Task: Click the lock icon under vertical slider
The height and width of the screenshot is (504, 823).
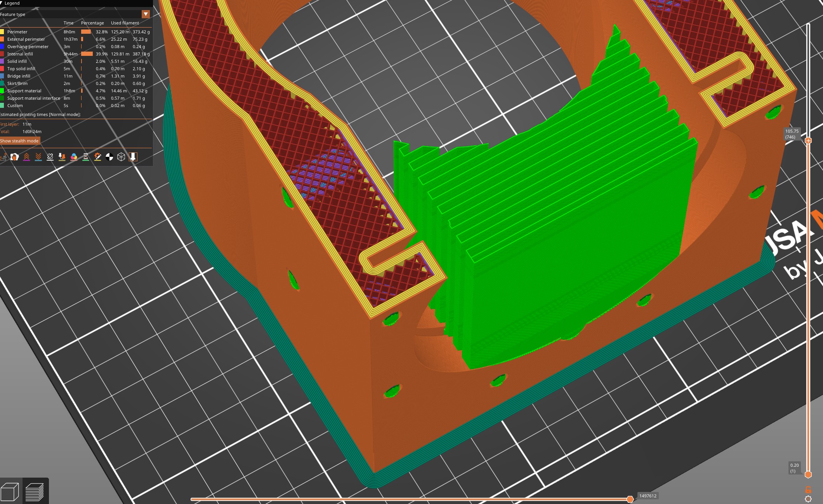Action: (x=808, y=490)
